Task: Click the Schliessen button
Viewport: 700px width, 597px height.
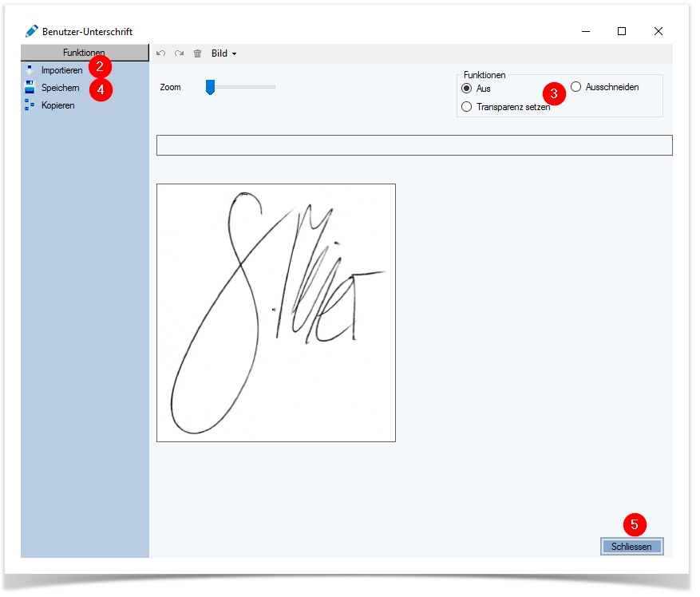Action: (x=631, y=547)
